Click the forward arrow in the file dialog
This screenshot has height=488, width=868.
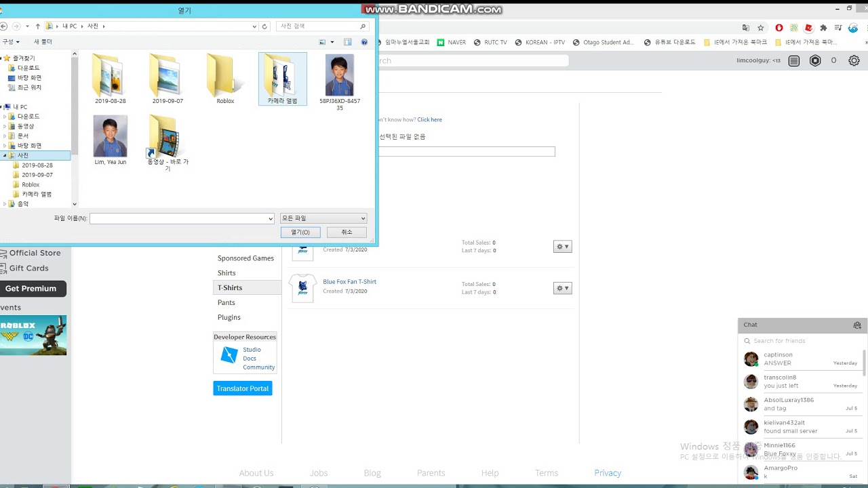[16, 26]
